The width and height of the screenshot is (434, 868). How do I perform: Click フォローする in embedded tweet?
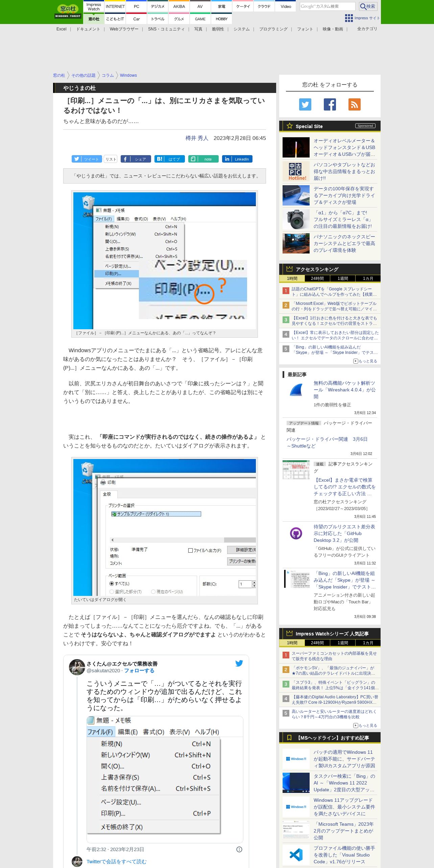click(x=139, y=671)
